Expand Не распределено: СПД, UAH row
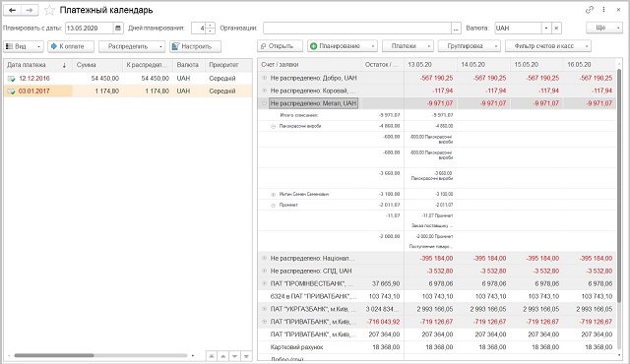 click(x=265, y=271)
